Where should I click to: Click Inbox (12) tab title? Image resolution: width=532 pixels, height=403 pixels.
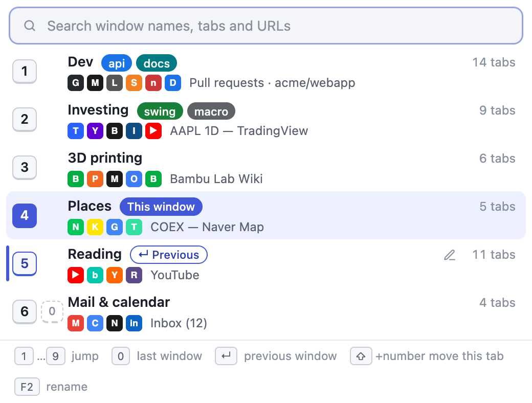(179, 323)
